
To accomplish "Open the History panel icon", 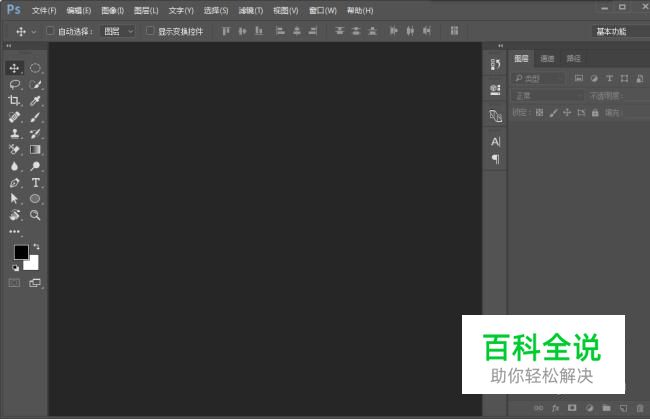I will (495, 64).
